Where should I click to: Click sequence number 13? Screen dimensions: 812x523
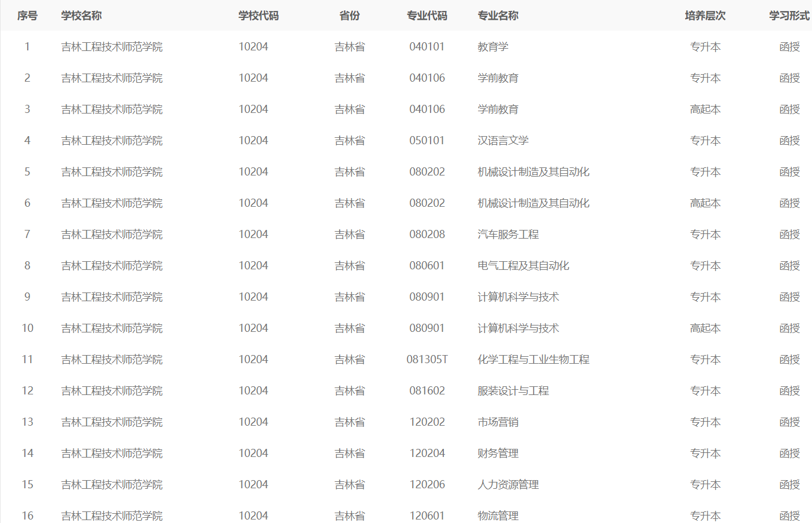27,422
